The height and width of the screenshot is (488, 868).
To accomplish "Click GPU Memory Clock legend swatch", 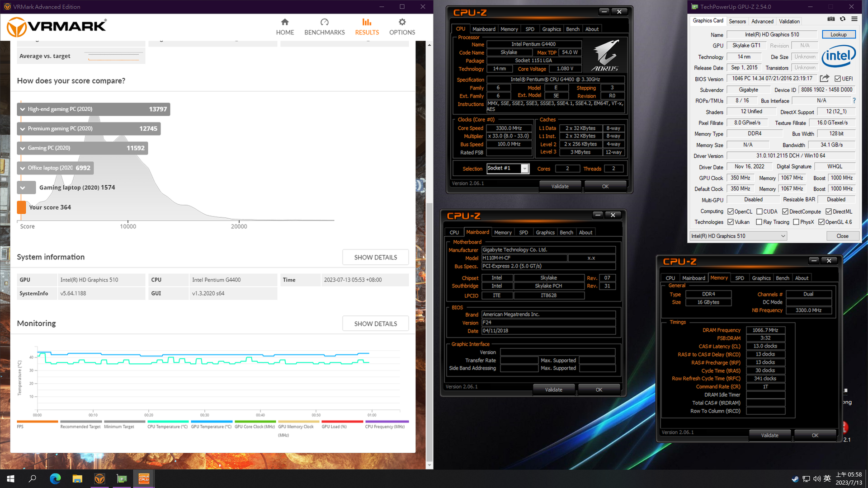I will (x=298, y=422).
